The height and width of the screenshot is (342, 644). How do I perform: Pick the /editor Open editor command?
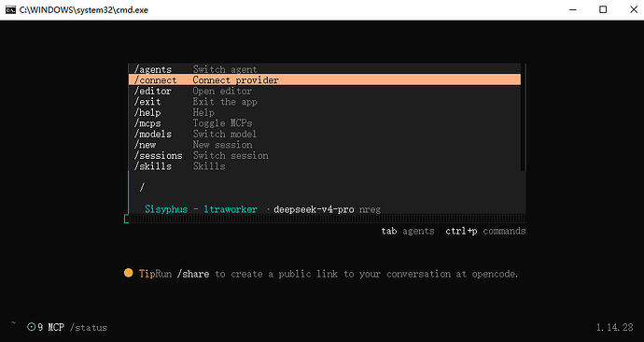pyautogui.click(x=325, y=91)
